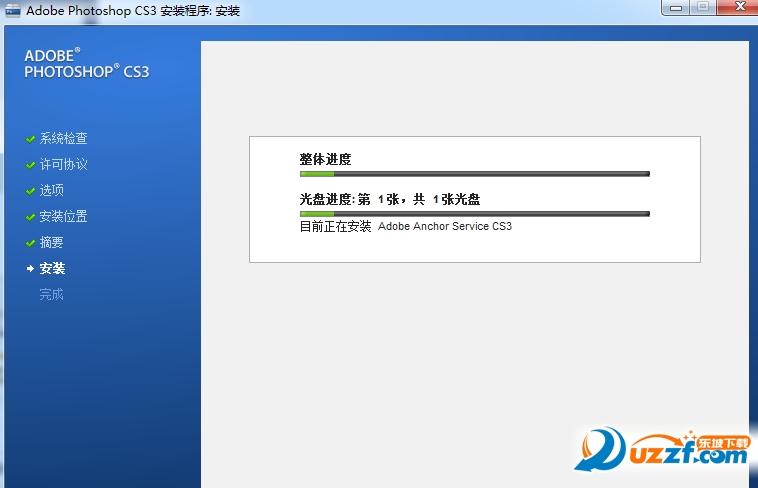The width and height of the screenshot is (758, 488).
Task: Click the checkmark beside 摘要
Action: pyautogui.click(x=30, y=243)
